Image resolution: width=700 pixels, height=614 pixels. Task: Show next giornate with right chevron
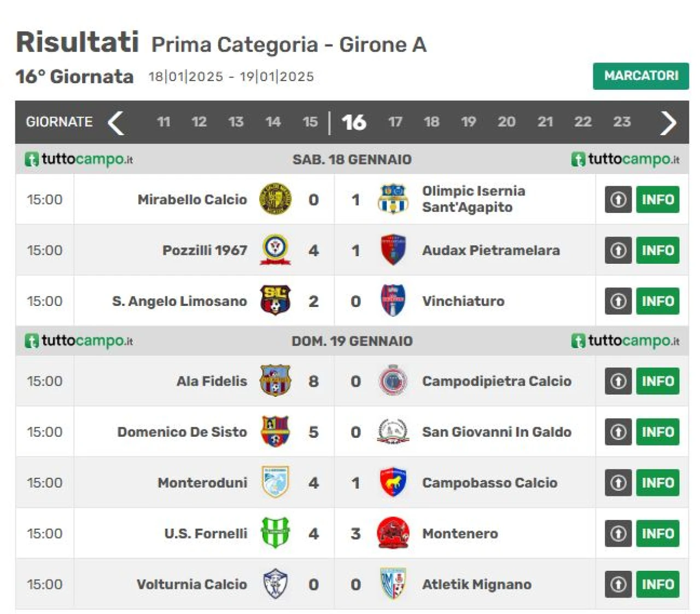click(x=668, y=123)
